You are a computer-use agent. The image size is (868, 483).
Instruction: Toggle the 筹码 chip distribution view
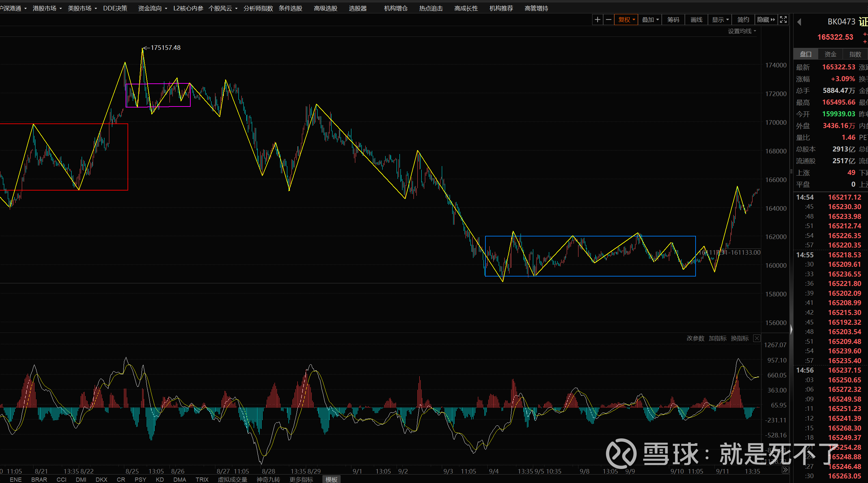click(x=673, y=20)
